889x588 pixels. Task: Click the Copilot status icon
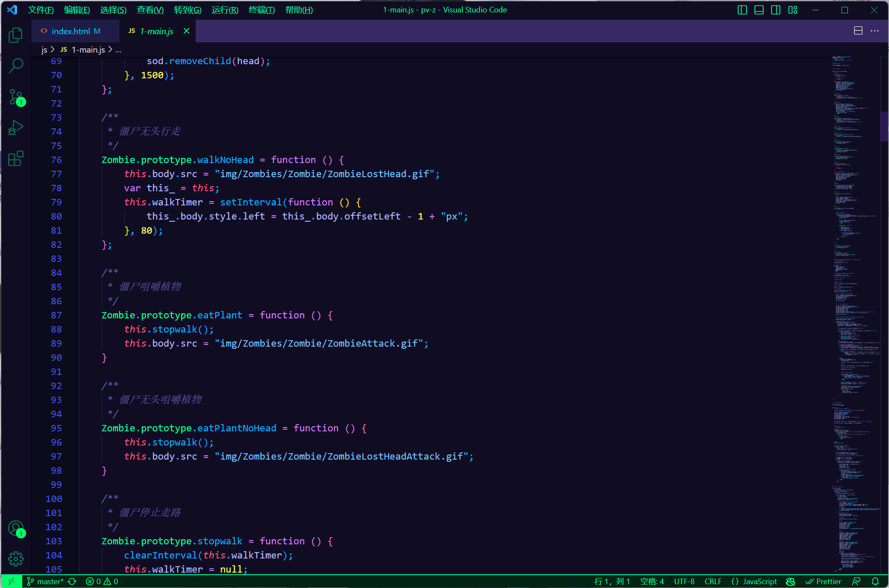click(791, 581)
